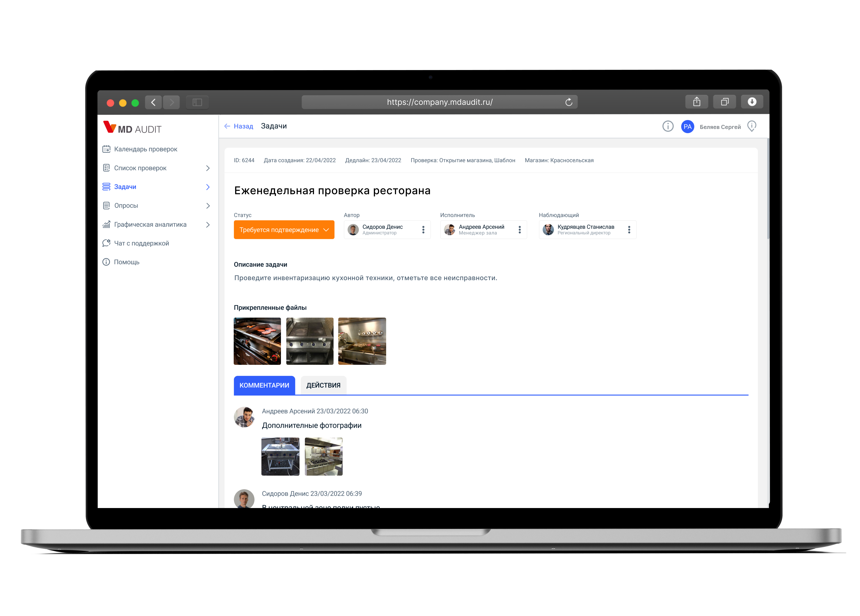
Task: Open the Требуется подтверждение status dropdown
Action: [x=284, y=230]
